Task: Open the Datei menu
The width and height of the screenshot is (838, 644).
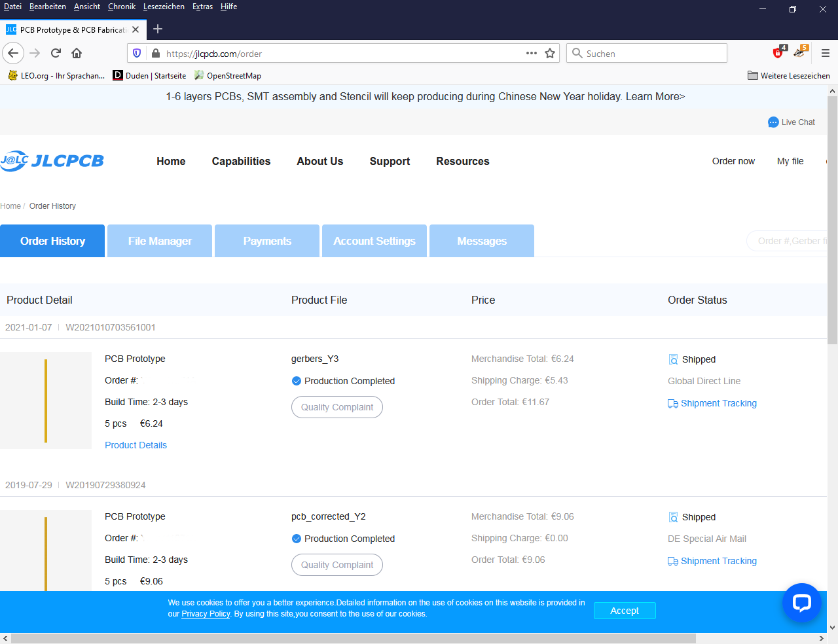Action: pyautogui.click(x=12, y=7)
